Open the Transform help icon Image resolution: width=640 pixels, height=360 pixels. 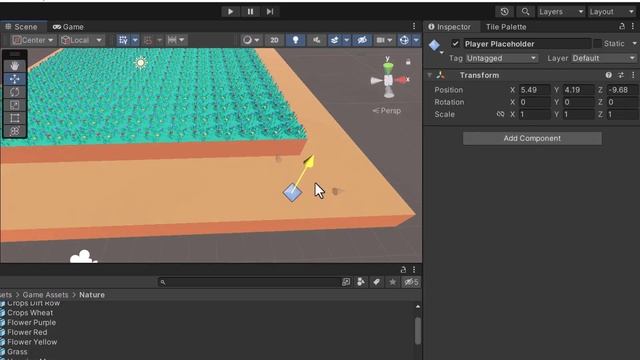coord(609,75)
